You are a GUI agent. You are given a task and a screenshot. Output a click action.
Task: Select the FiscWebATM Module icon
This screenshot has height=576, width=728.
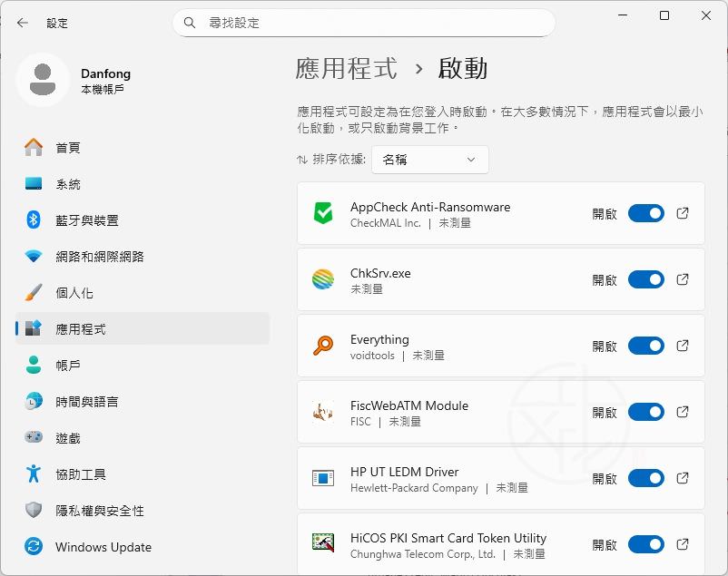323,412
